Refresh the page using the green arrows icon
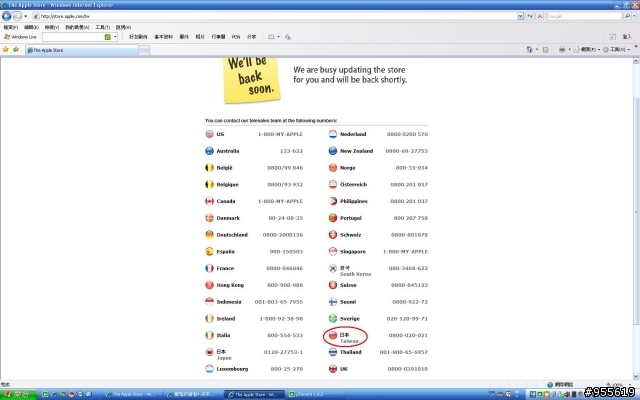The height and width of the screenshot is (400, 640). 530,16
